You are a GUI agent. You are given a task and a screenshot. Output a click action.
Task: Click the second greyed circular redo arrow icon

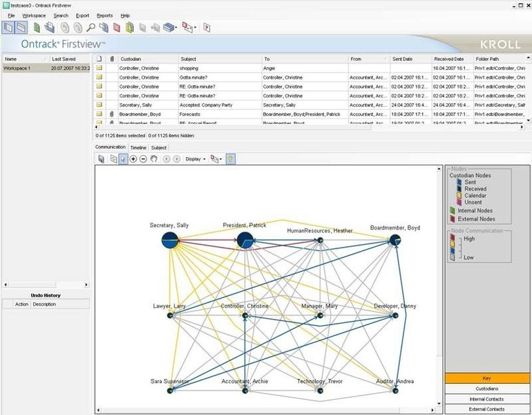coord(77,28)
